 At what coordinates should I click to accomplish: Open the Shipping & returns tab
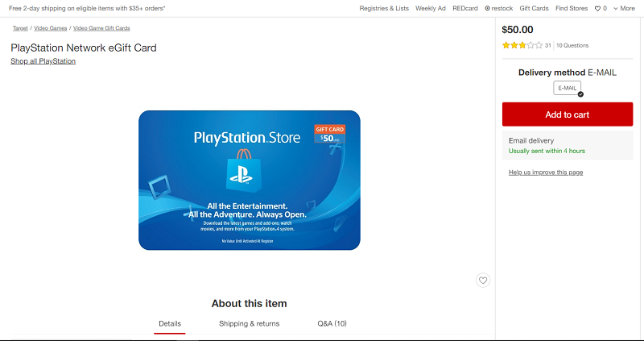[x=249, y=323]
